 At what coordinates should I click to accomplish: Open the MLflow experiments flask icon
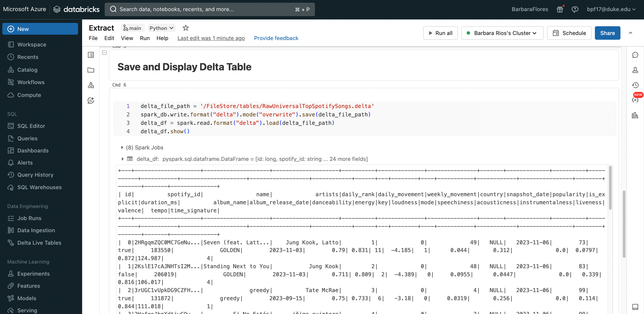(635, 70)
